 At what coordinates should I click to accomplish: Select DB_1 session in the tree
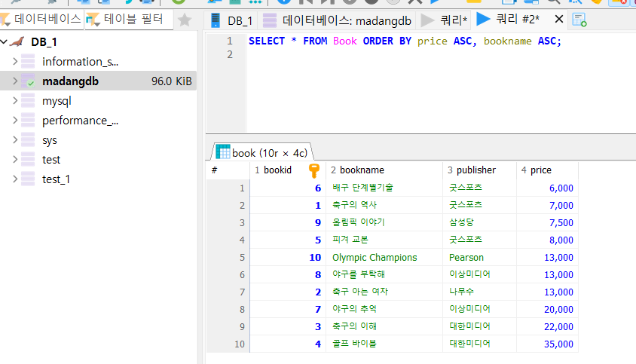44,41
